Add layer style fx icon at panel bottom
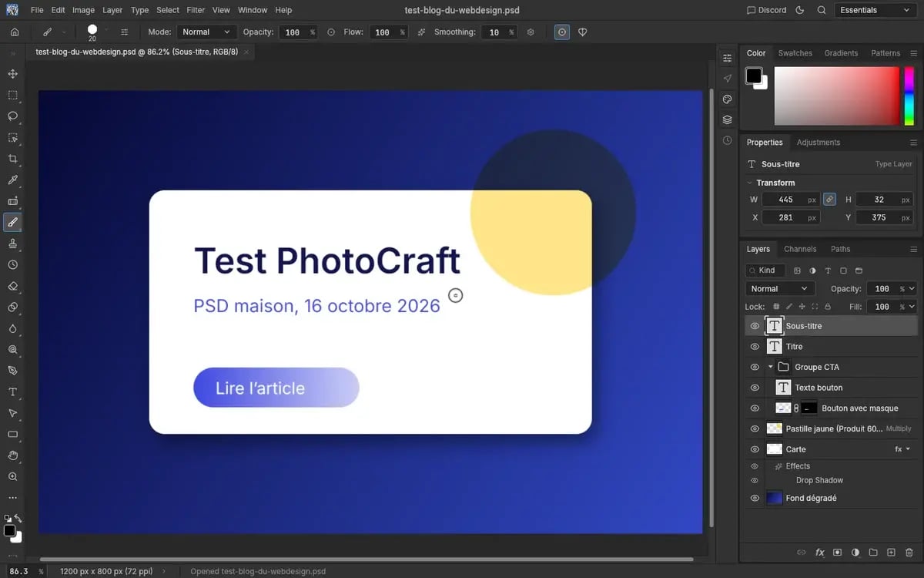924x578 pixels. [x=819, y=553]
